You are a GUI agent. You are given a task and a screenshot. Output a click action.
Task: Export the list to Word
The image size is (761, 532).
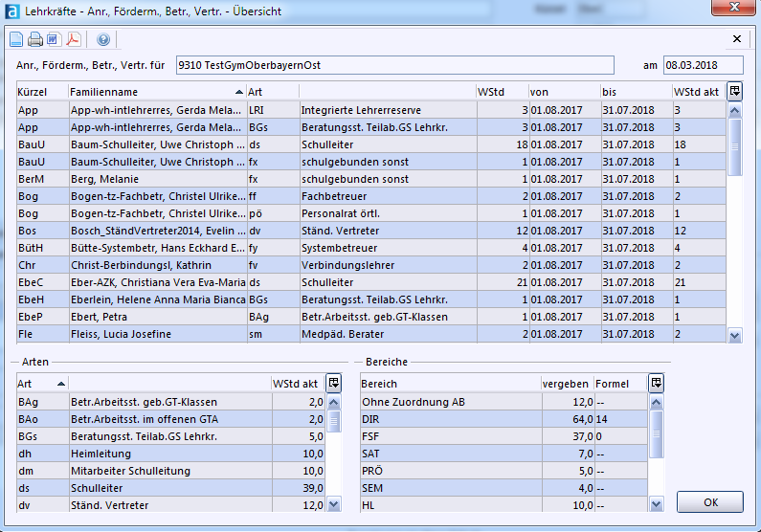point(53,39)
